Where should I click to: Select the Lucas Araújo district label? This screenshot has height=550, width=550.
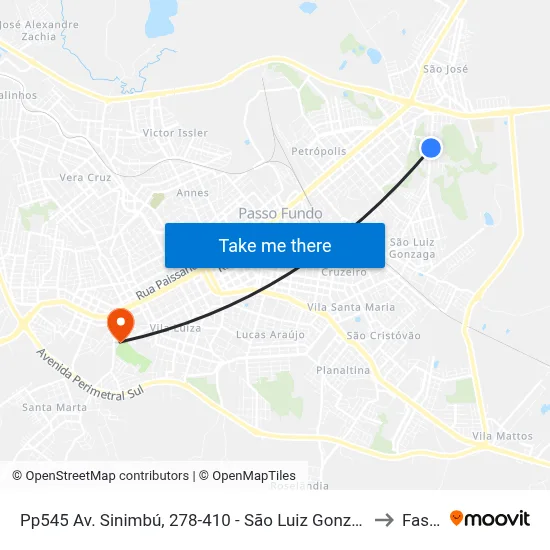pyautogui.click(x=270, y=335)
